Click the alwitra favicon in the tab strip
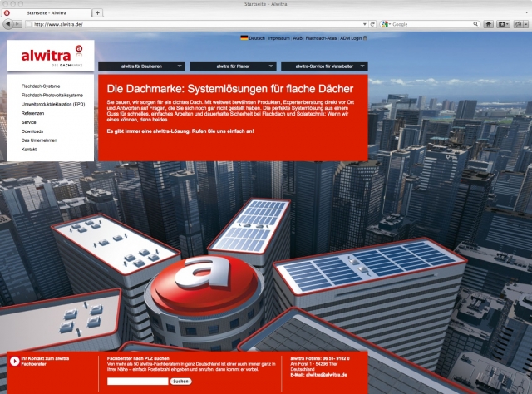Image resolution: width=532 pixels, height=394 pixels. (7, 13)
